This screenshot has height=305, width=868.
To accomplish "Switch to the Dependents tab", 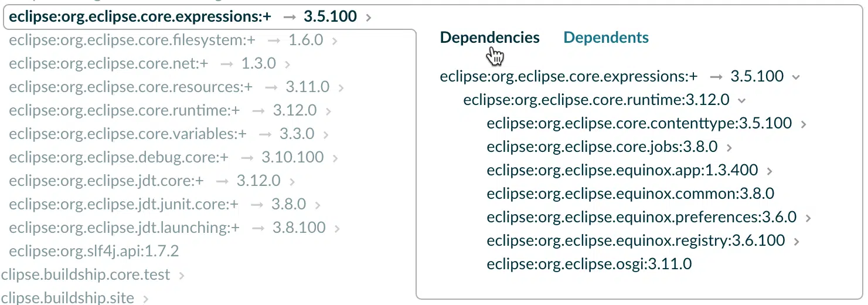I will 606,38.
